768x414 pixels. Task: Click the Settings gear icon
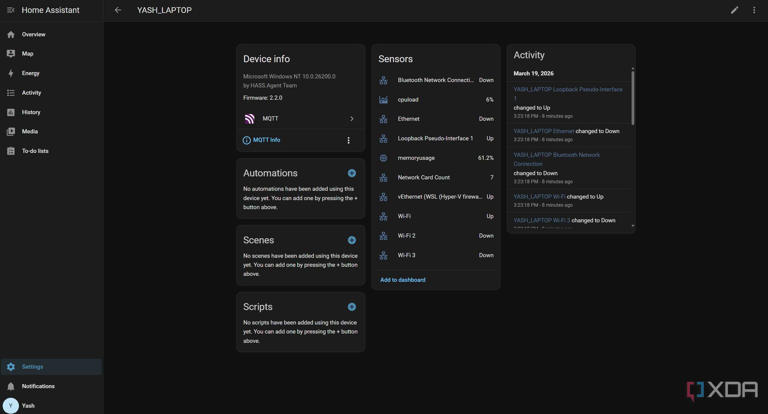pyautogui.click(x=11, y=367)
